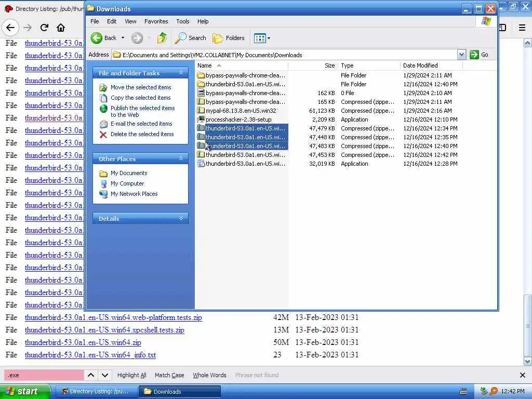Open the Edit menu
Viewport: 532px width, 399px height.
pyautogui.click(x=112, y=21)
